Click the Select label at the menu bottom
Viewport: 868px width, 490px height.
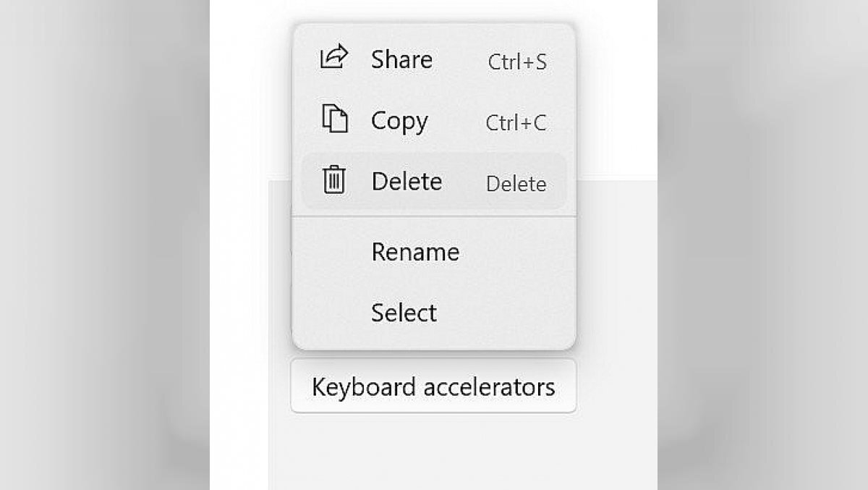tap(404, 313)
